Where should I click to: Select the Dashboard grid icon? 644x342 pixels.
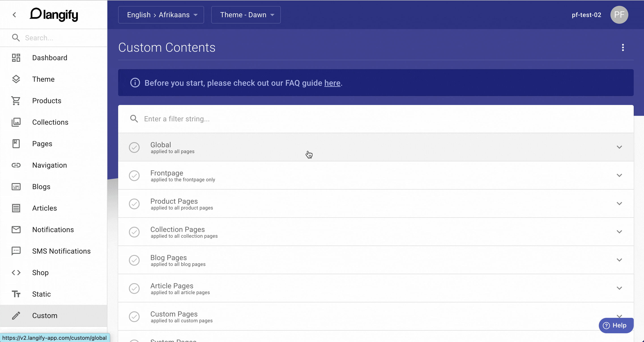pos(16,58)
